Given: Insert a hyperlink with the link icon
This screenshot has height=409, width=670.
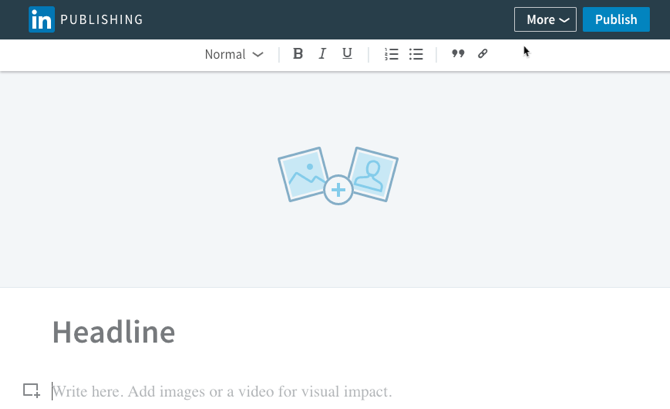Looking at the screenshot, I should [483, 54].
